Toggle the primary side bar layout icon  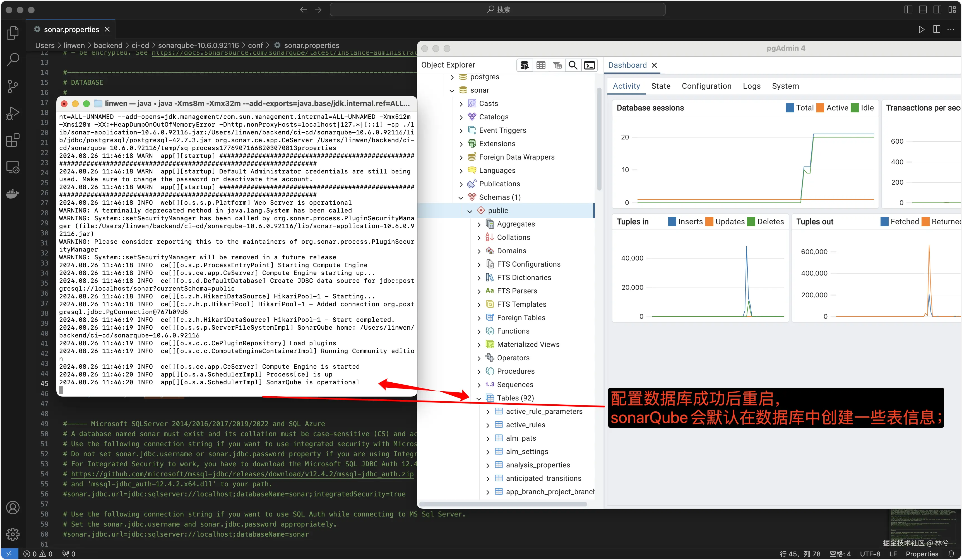click(x=908, y=9)
